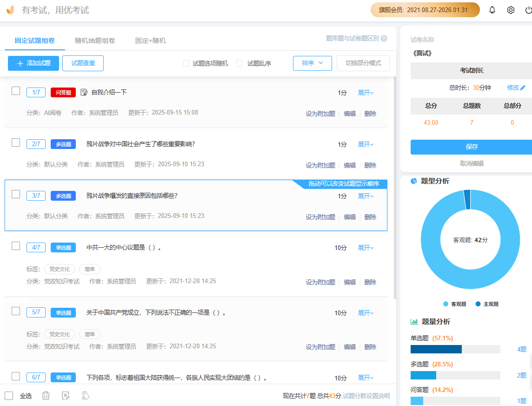Expand question 4/7 with 展开
Image resolution: width=532 pixels, height=406 pixels.
click(x=366, y=248)
